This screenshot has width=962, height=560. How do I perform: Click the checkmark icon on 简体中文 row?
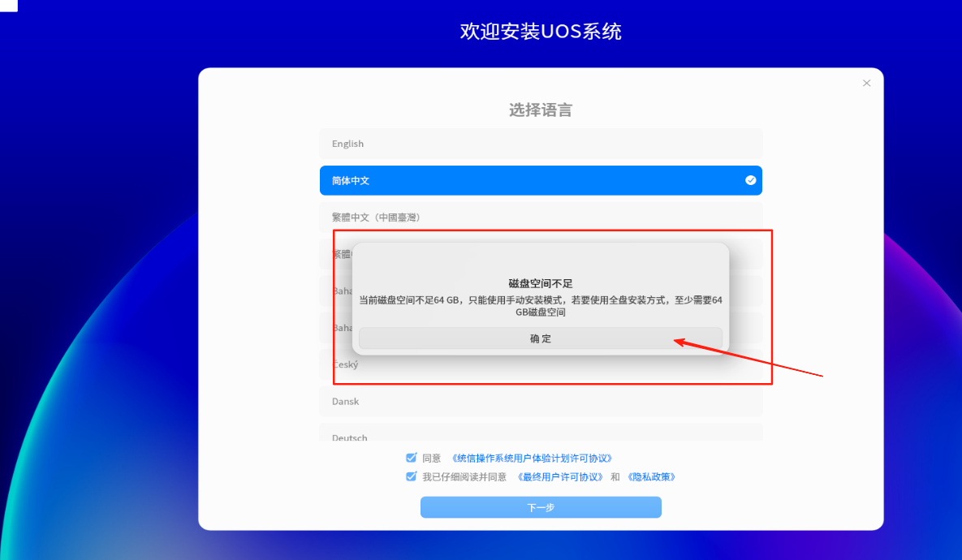click(x=750, y=180)
